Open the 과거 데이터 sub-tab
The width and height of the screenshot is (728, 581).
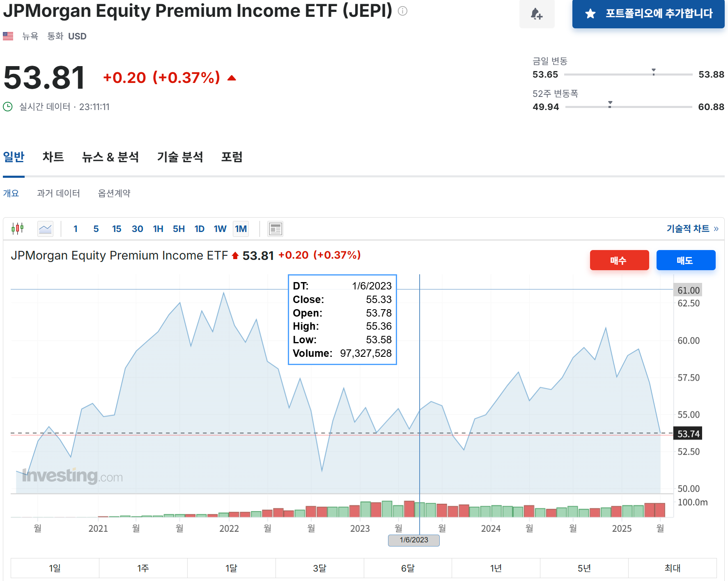click(x=58, y=193)
